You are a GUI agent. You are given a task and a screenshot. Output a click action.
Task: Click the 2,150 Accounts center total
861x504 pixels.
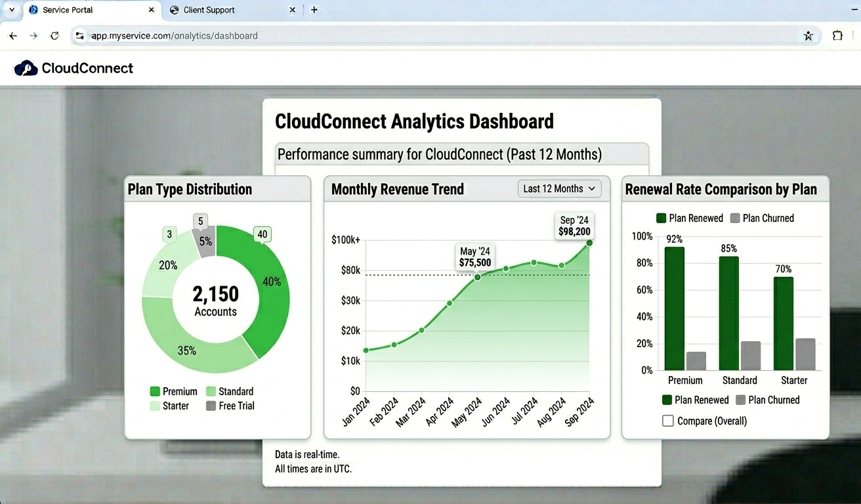click(x=215, y=300)
